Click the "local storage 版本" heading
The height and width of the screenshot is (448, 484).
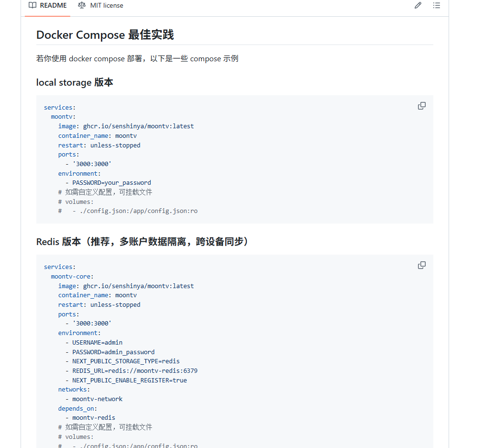point(75,82)
